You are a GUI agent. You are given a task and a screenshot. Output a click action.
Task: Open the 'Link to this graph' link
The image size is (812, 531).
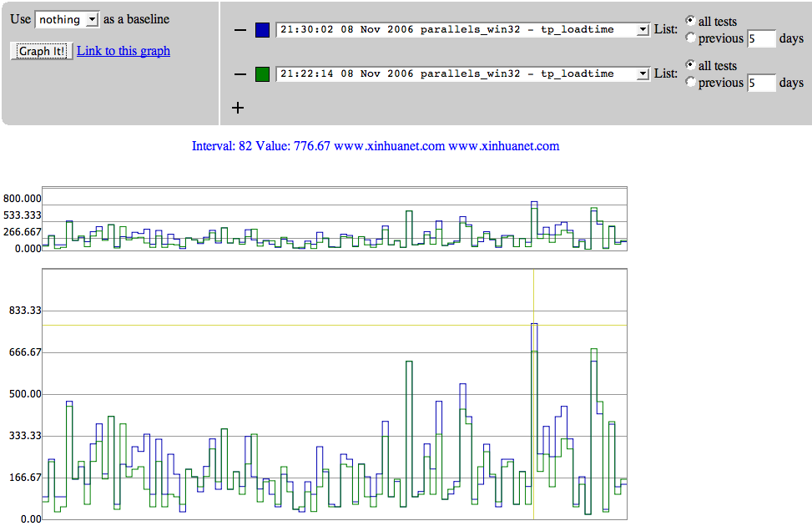coord(124,51)
